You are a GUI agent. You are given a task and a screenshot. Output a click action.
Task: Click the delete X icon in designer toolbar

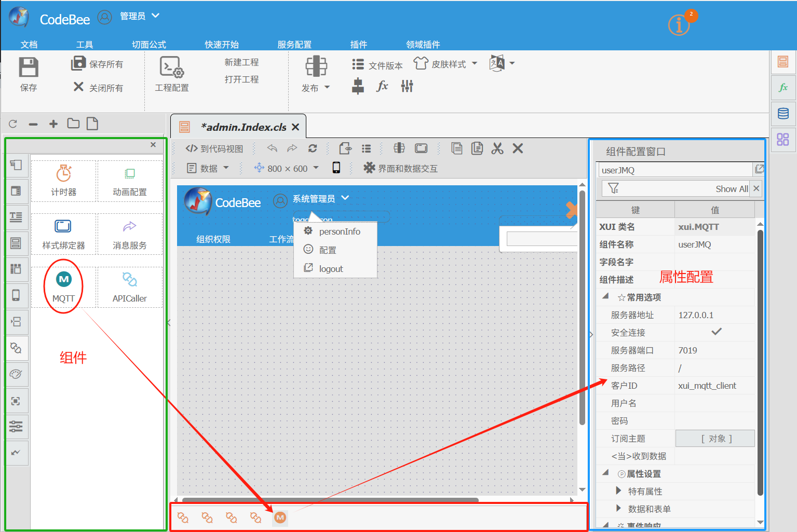(518, 148)
